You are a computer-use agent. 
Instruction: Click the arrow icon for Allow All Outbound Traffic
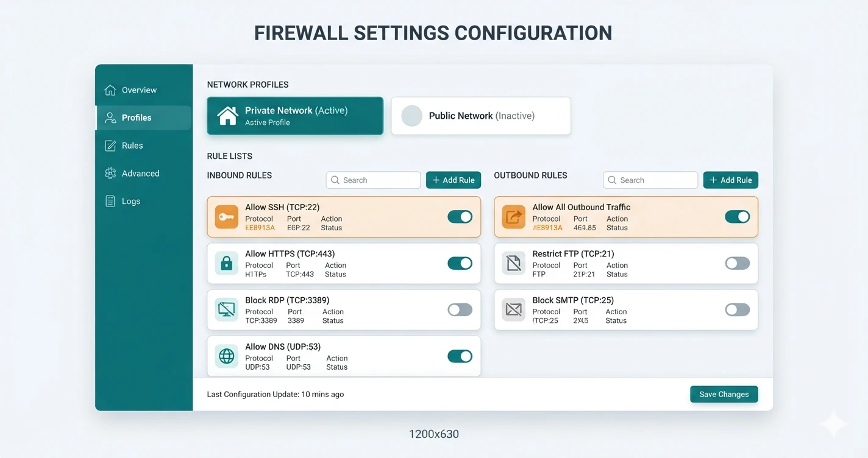coord(513,217)
